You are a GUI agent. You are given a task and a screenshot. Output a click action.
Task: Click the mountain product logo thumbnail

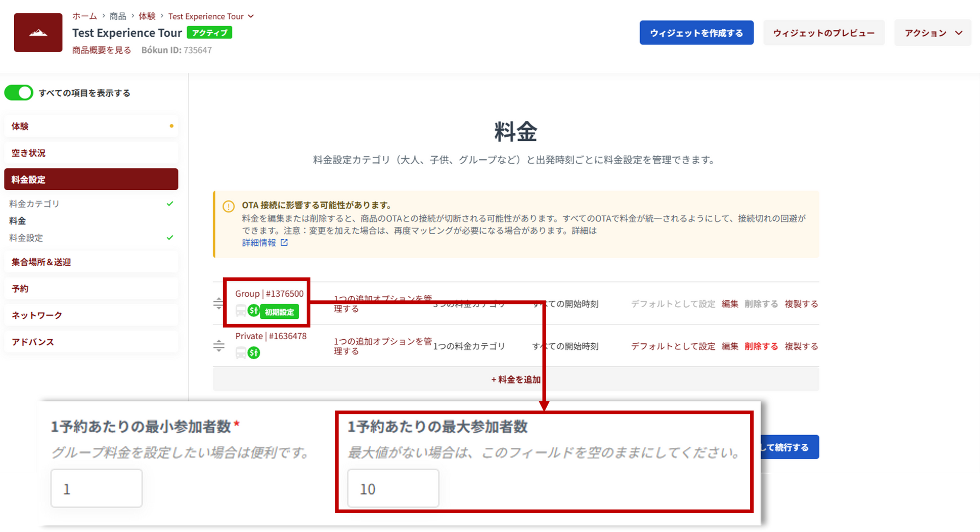[x=38, y=33]
